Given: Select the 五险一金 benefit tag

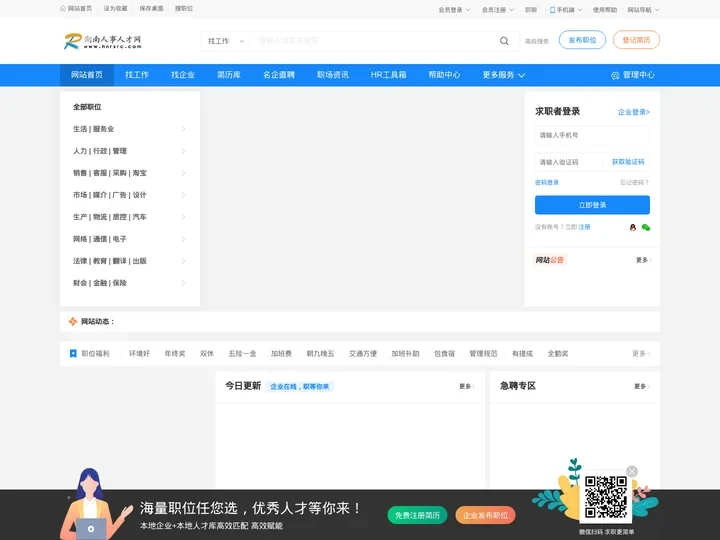Looking at the screenshot, I should click(x=242, y=354).
